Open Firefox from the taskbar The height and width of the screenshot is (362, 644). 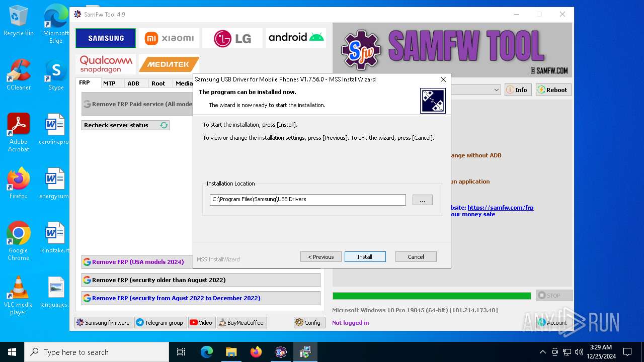(x=256, y=352)
